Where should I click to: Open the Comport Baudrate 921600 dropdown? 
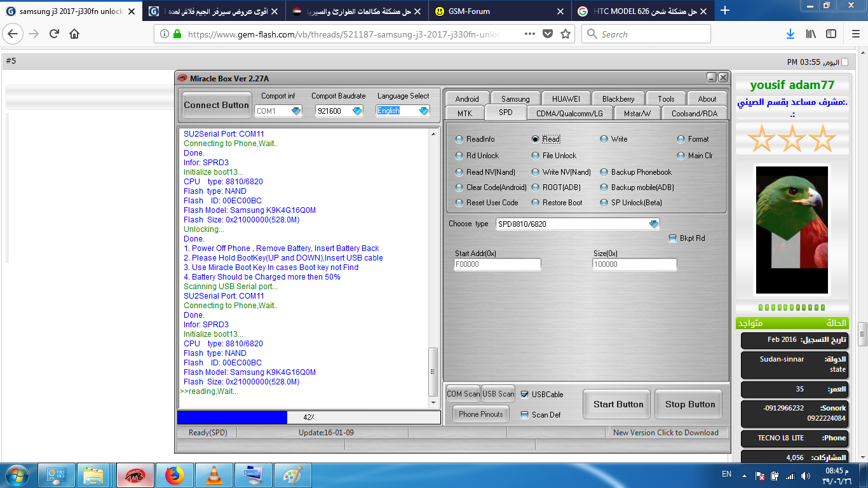[x=357, y=111]
